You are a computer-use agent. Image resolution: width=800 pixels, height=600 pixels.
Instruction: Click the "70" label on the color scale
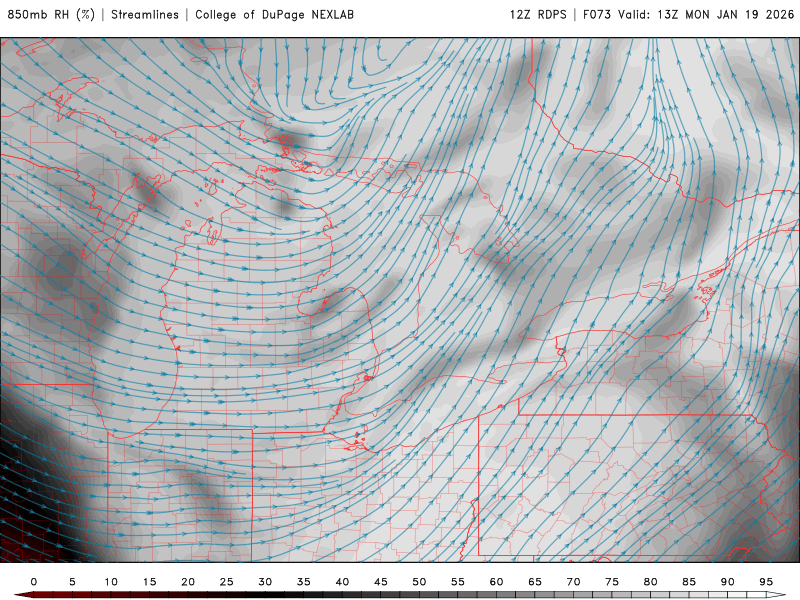(573, 582)
